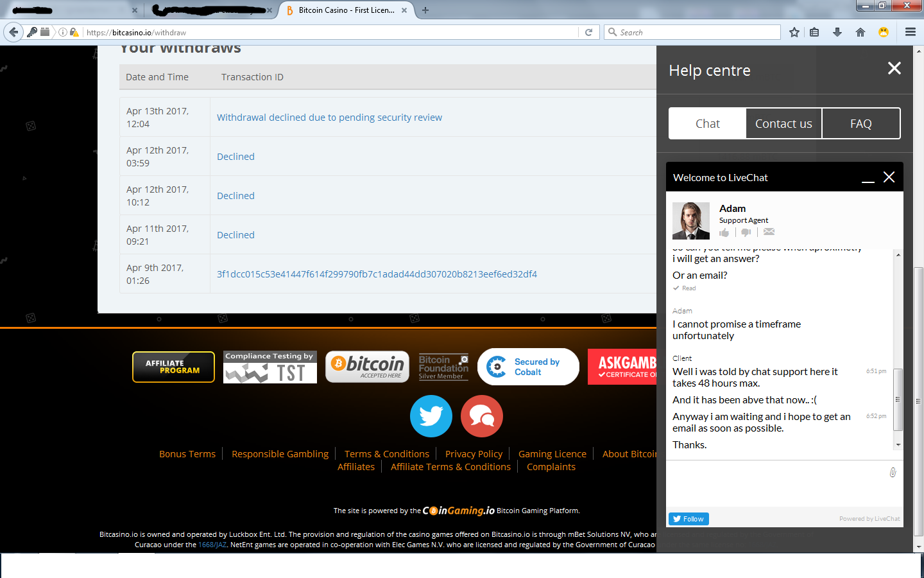Screen dimensions: 924x578
Task: Open the Terms & Conditions link
Action: coord(387,454)
